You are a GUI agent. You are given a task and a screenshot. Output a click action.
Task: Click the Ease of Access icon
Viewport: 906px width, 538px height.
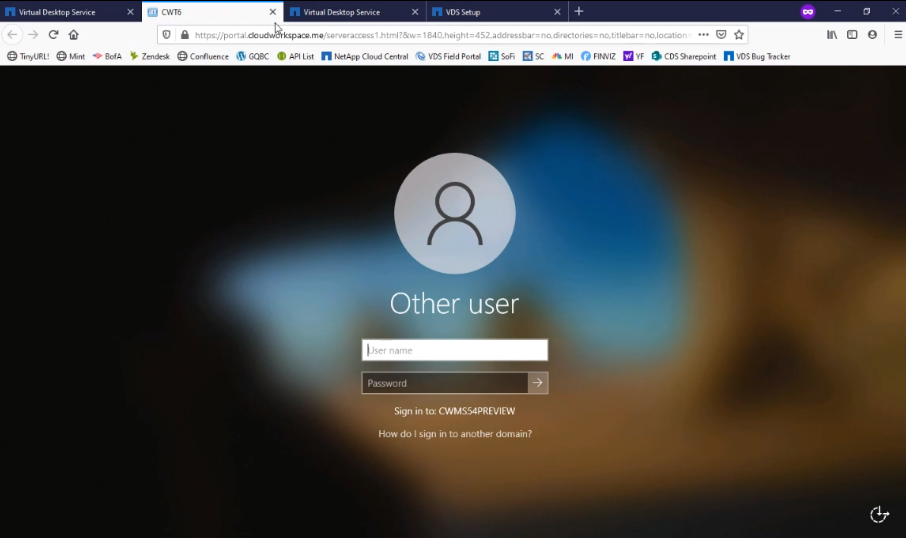click(879, 514)
